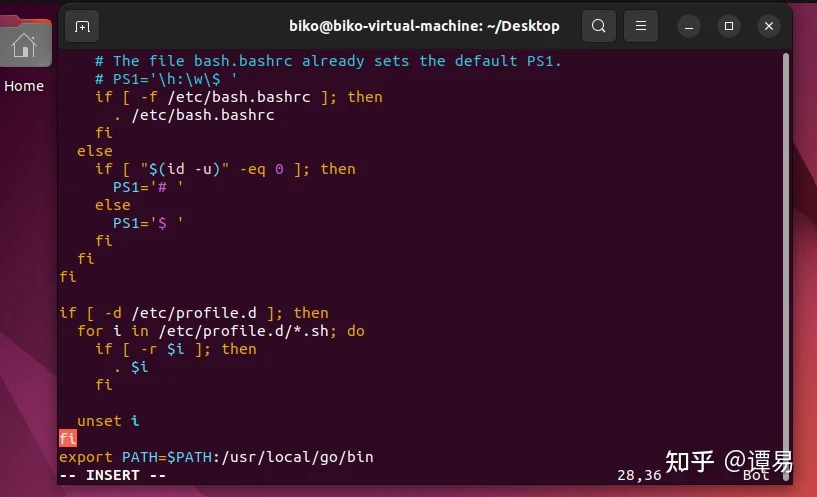This screenshot has height=497, width=817.
Task: Click the '-- INSERT --' mode indicator
Action: click(x=113, y=475)
